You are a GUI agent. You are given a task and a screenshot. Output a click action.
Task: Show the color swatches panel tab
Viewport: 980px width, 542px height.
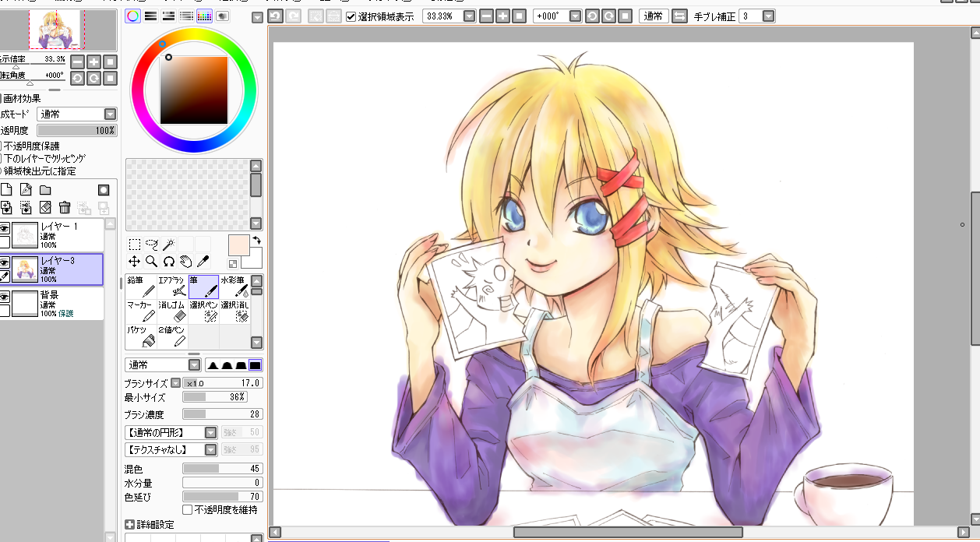(204, 16)
